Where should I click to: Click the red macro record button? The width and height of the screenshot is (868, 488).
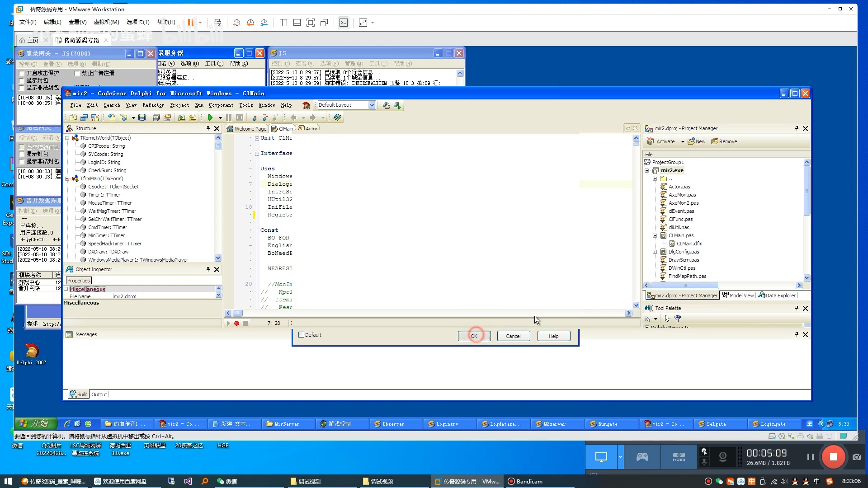click(x=236, y=323)
